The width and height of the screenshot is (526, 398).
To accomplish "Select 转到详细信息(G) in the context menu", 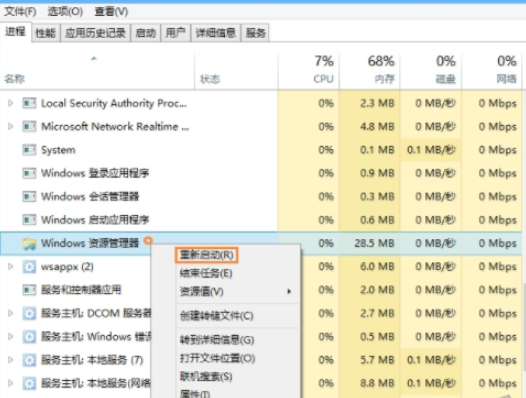I will pos(217,340).
